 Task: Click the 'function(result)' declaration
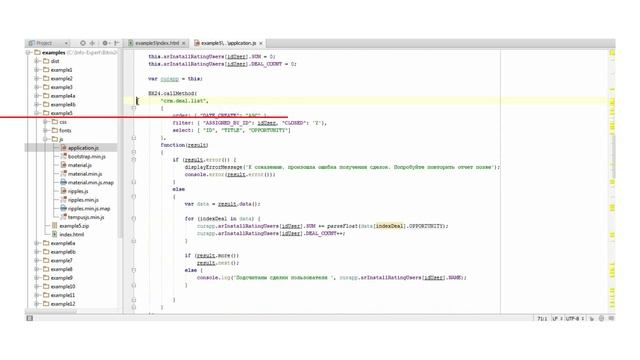click(184, 145)
